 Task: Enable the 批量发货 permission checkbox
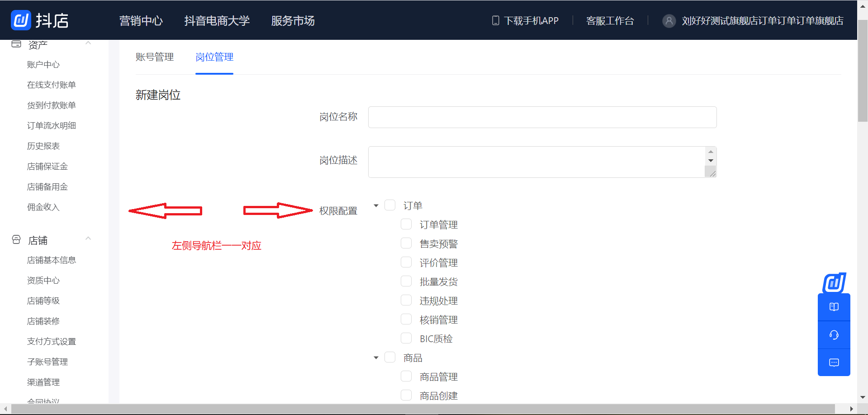coord(406,281)
